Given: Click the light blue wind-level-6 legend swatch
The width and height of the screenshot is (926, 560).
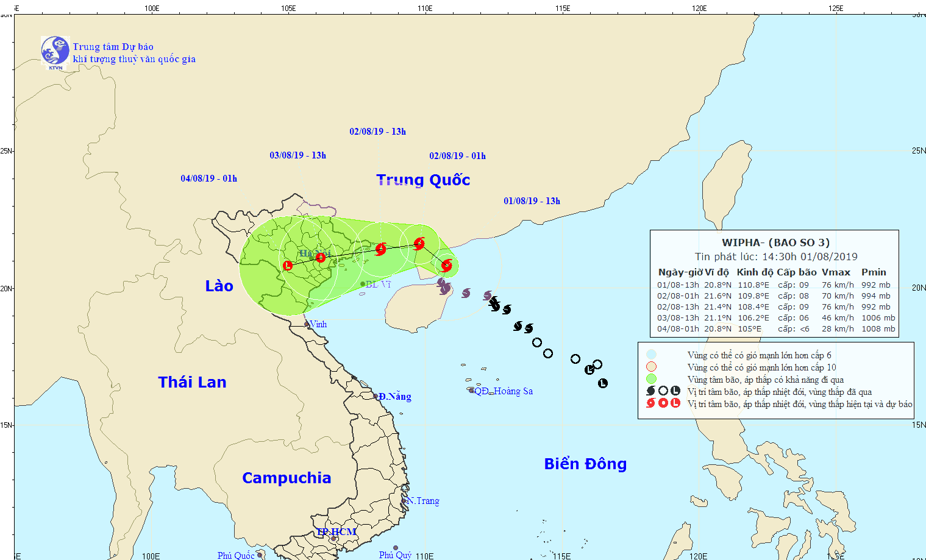Looking at the screenshot, I should 651,355.
